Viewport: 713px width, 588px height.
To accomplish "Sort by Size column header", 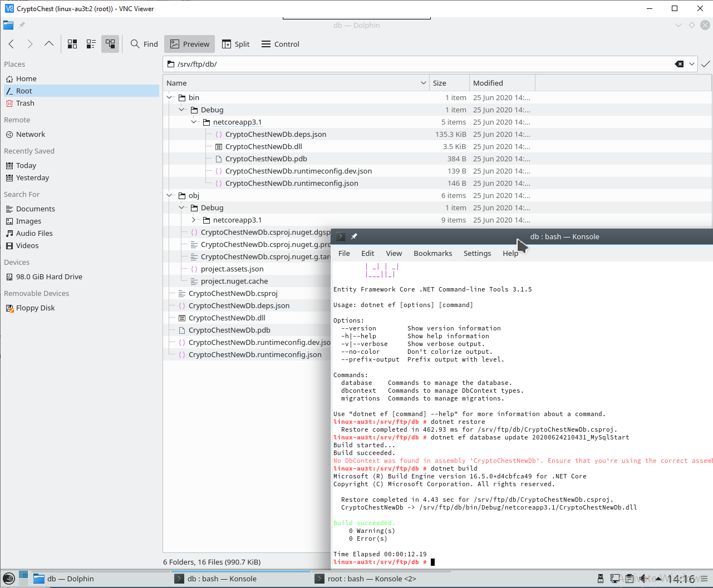I will pos(449,83).
